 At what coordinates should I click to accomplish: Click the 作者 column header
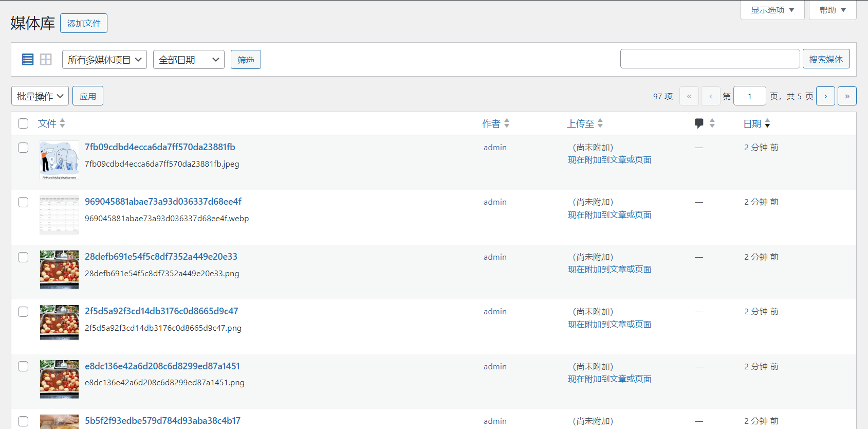pos(491,123)
